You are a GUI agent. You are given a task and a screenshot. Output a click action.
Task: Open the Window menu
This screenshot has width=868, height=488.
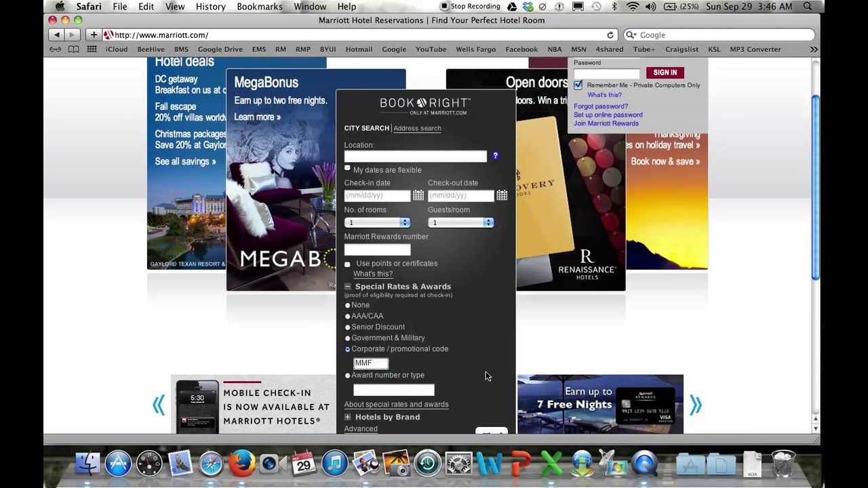tap(310, 7)
